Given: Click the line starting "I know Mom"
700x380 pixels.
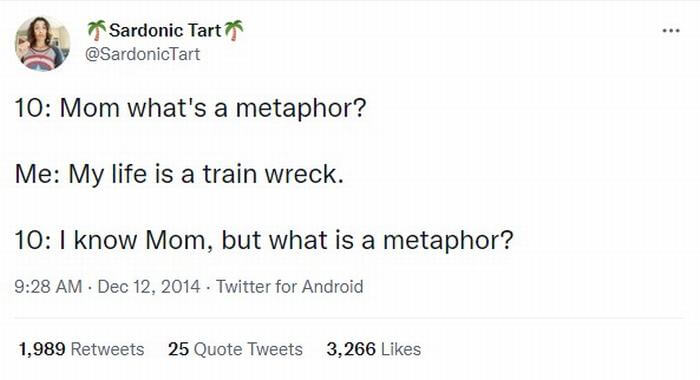Looking at the screenshot, I should (287, 240).
